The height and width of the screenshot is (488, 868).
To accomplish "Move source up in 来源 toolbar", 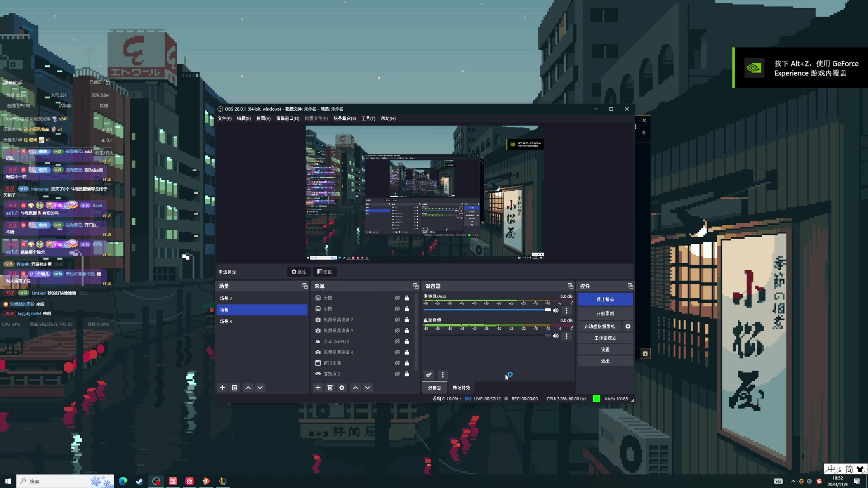I will click(x=356, y=388).
